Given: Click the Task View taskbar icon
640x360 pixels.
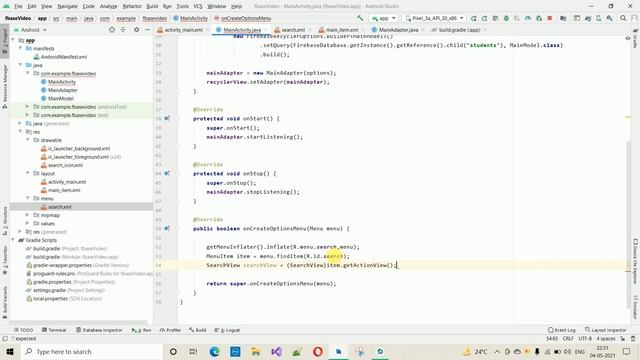Looking at the screenshot, I should [193, 351].
